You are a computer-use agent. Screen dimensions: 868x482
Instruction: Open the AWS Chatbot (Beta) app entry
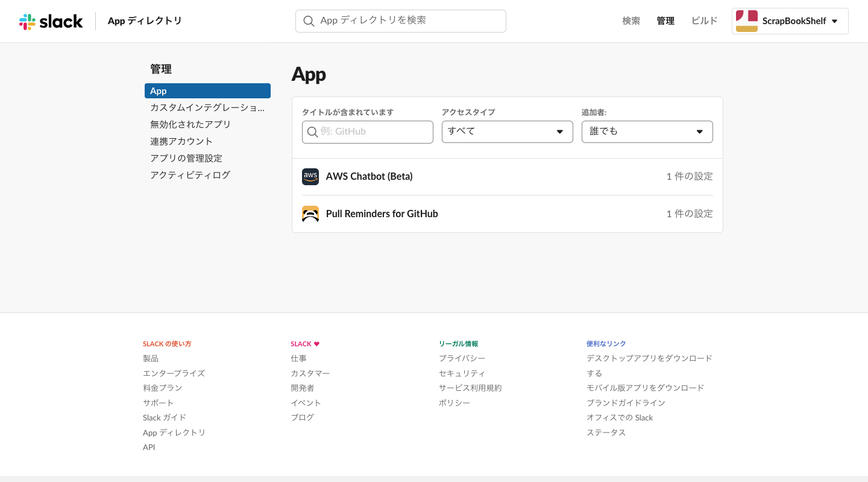tap(369, 177)
